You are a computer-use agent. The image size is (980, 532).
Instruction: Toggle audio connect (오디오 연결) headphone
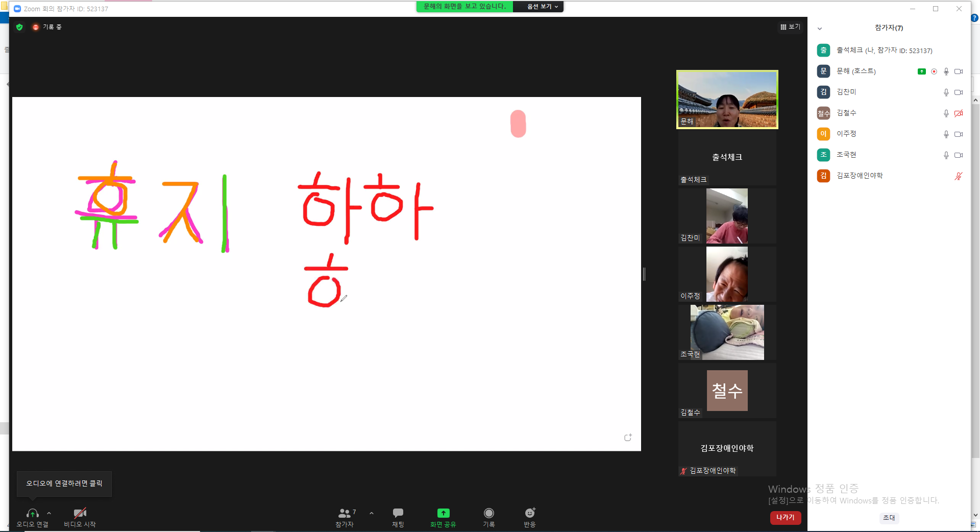coord(32,513)
